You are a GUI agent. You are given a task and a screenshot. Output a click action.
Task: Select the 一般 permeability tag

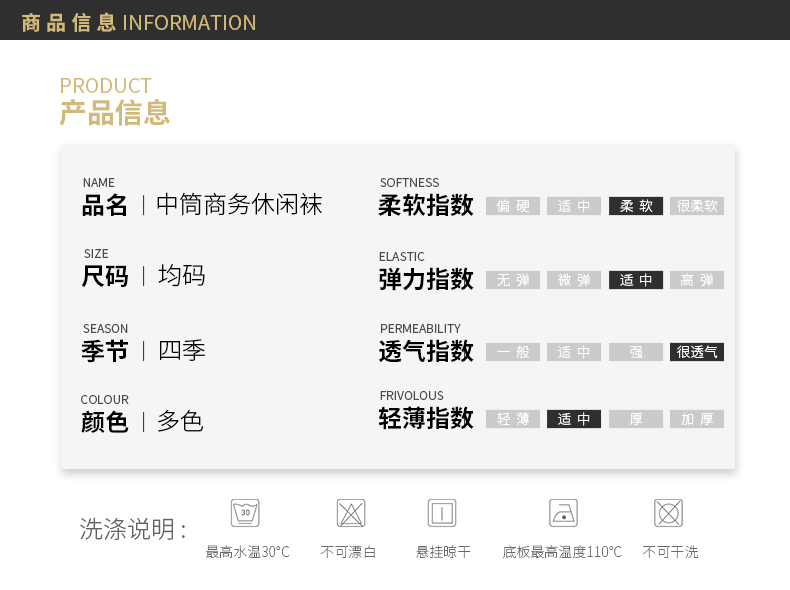click(x=513, y=352)
